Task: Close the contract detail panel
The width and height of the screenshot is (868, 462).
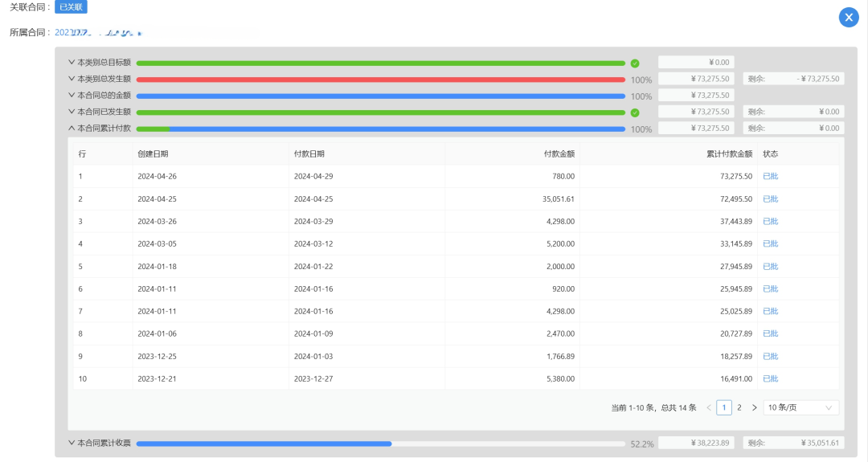Action: point(849,18)
